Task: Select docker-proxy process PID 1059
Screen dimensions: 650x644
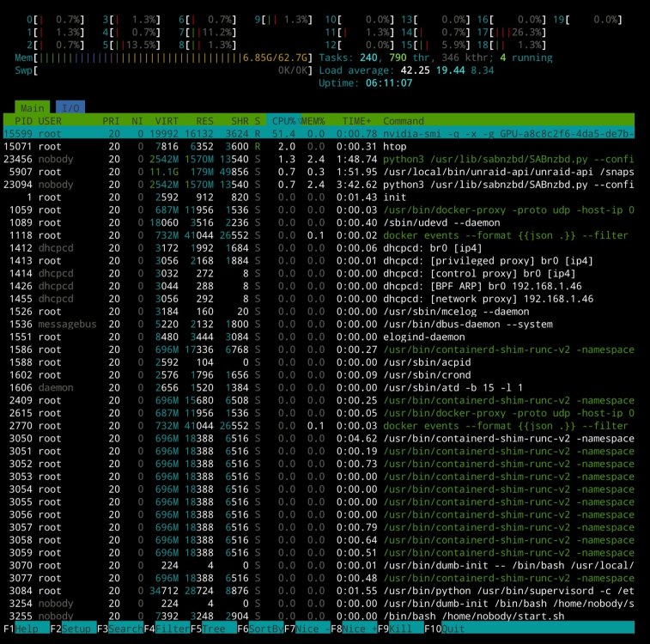Action: click(319, 210)
